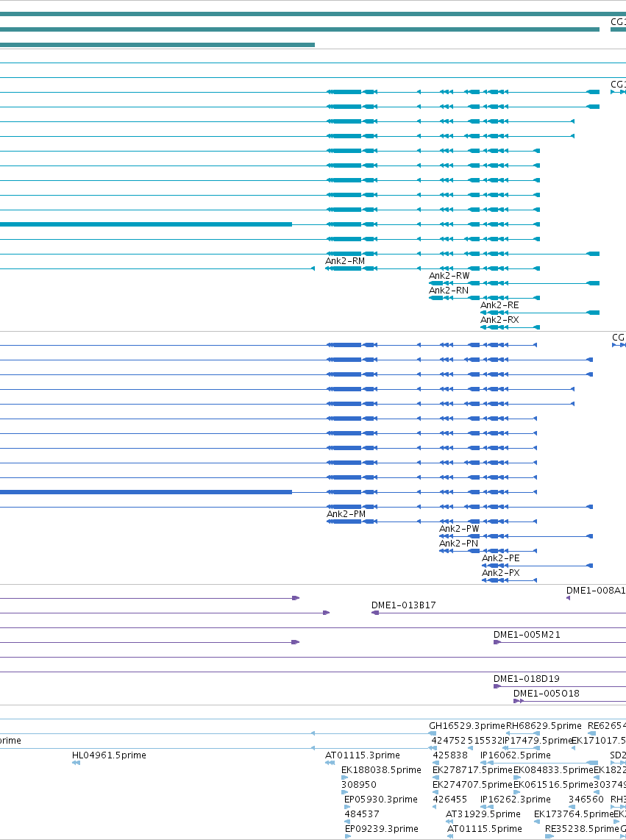
Task: Select the EK274707.5prime EST label
Action: (x=472, y=785)
